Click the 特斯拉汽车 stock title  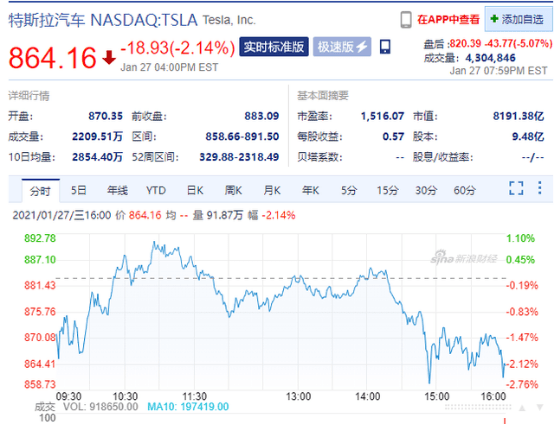tap(47, 20)
